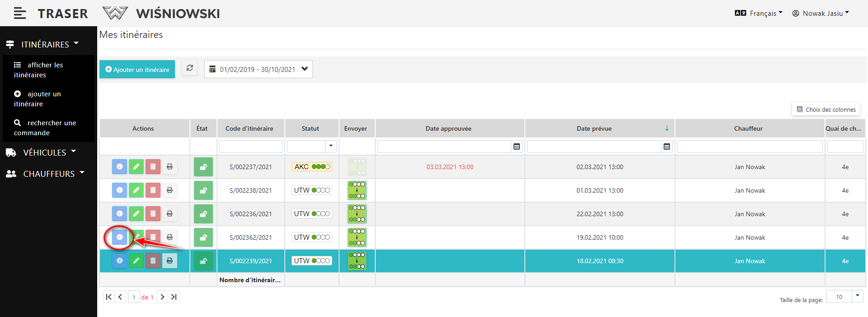
Task: Click the Code d'itinéraire filter input field
Action: pos(250,147)
